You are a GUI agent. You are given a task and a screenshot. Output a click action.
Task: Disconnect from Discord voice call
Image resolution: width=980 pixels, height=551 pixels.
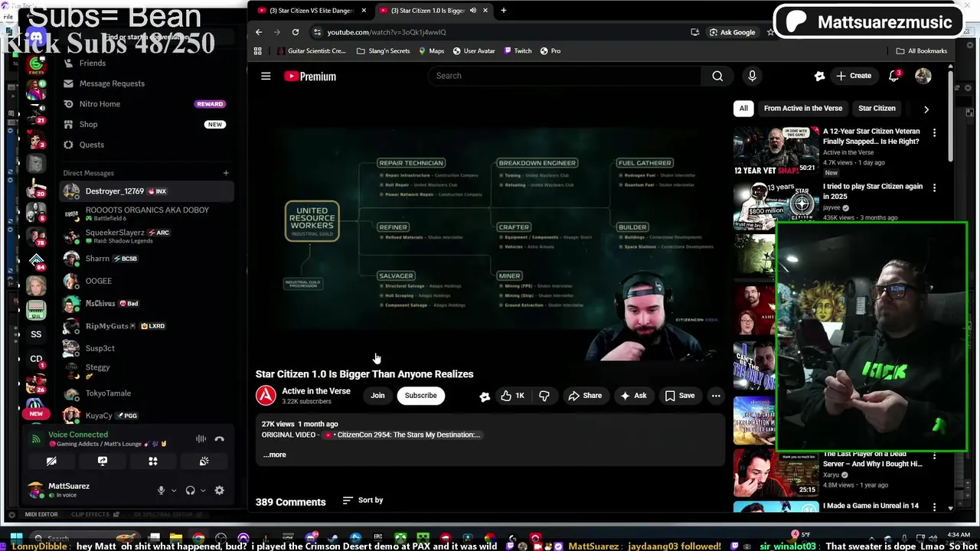219,439
